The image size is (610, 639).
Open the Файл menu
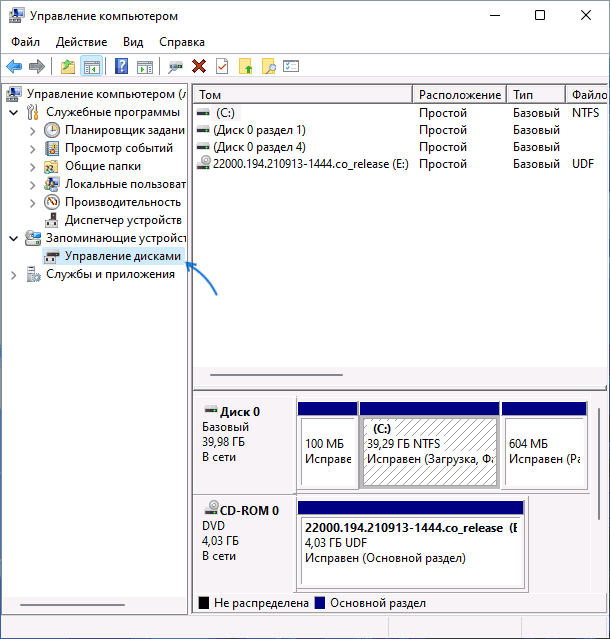click(x=25, y=42)
